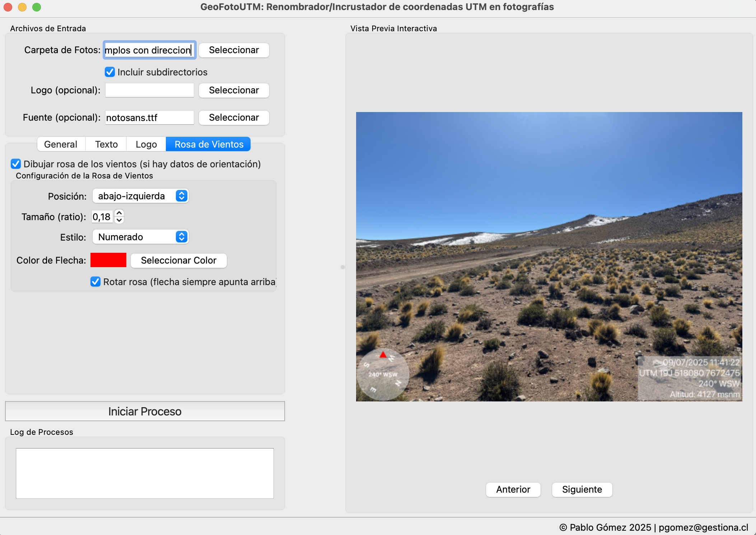
Task: Decrease Tamaño ratio with down stepper arrow
Action: [x=119, y=220]
